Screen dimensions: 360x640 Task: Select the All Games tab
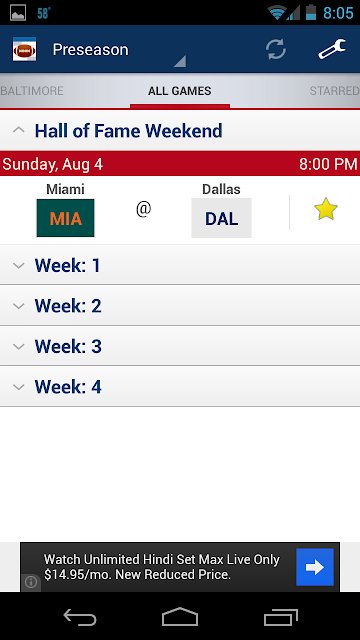pos(180,91)
